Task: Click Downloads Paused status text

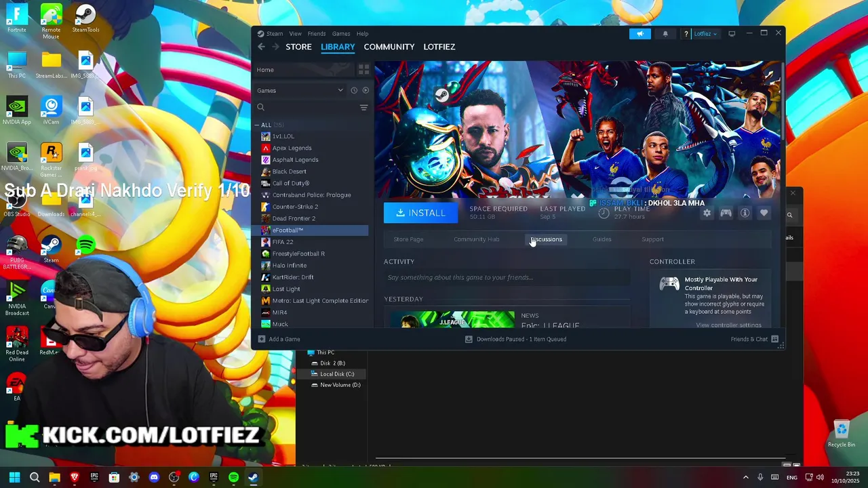Action: click(x=521, y=339)
